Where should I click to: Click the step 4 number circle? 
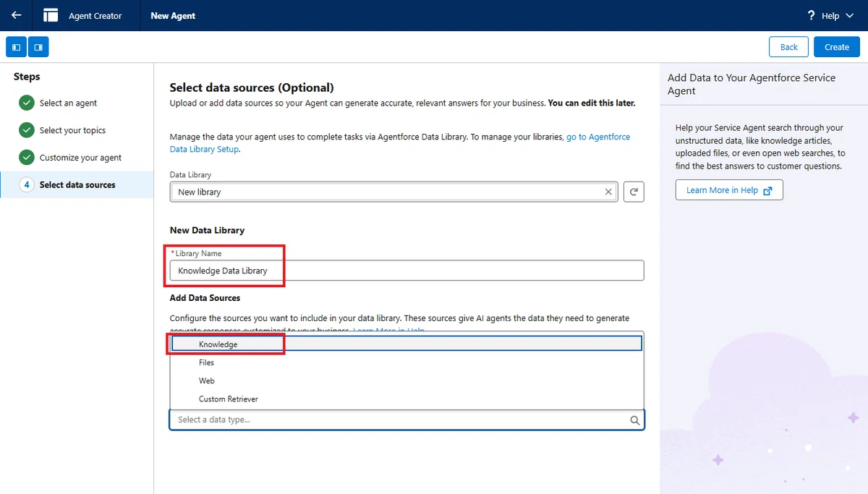click(27, 184)
